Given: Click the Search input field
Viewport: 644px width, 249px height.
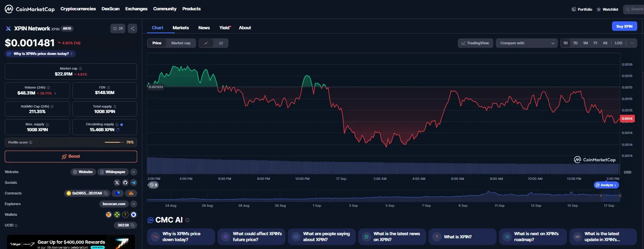Looking at the screenshot, I should pyautogui.click(x=634, y=9).
